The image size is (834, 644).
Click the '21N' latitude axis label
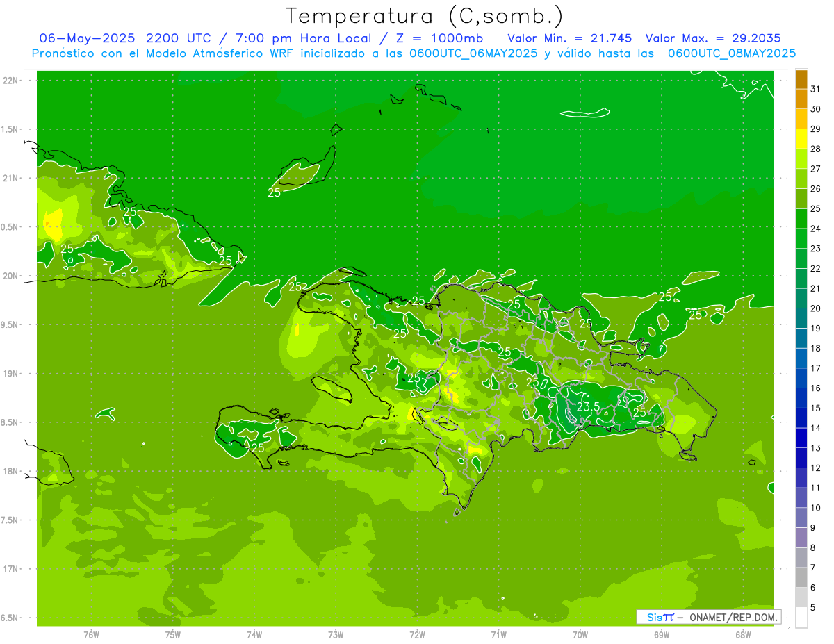[10, 179]
